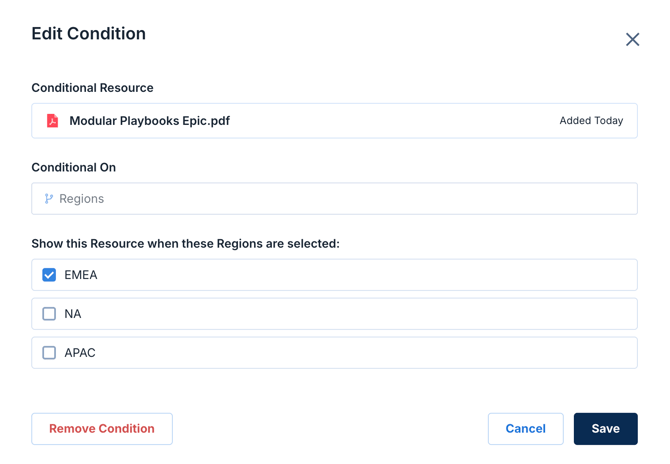Screen dimensions: 670x464
Task: Click the EMEA text label
Action: [x=81, y=275]
